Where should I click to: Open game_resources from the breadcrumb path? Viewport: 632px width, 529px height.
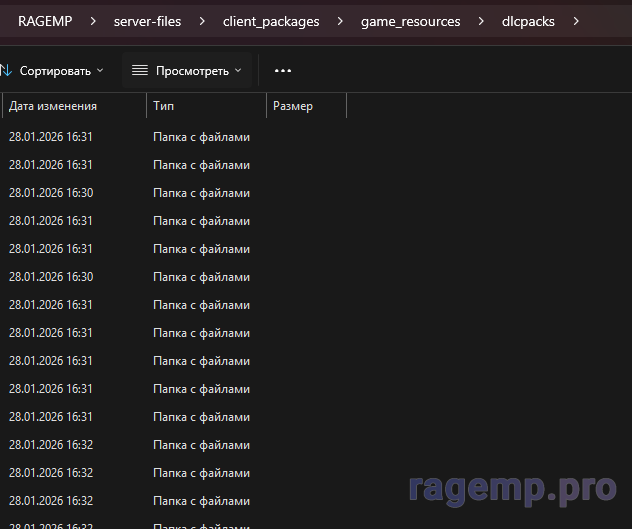point(411,21)
